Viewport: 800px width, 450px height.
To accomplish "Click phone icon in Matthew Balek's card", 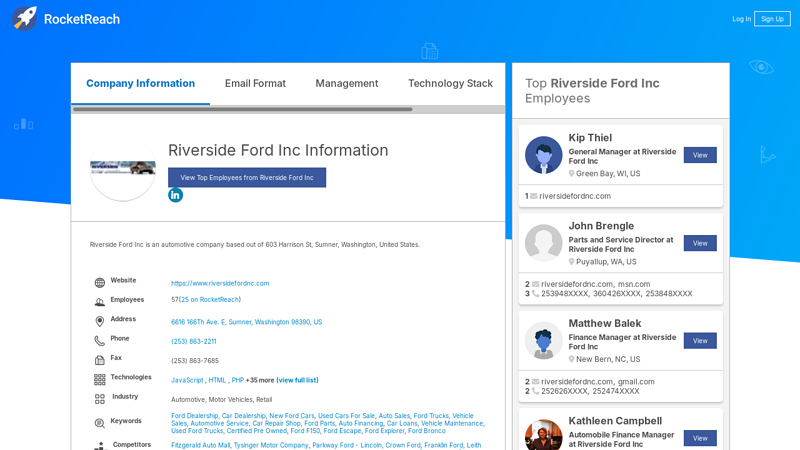I will pos(535,391).
